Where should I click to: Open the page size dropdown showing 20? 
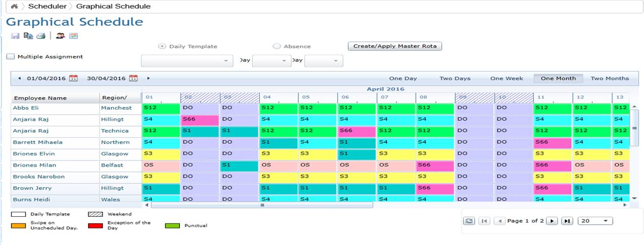pyautogui.click(x=595, y=221)
